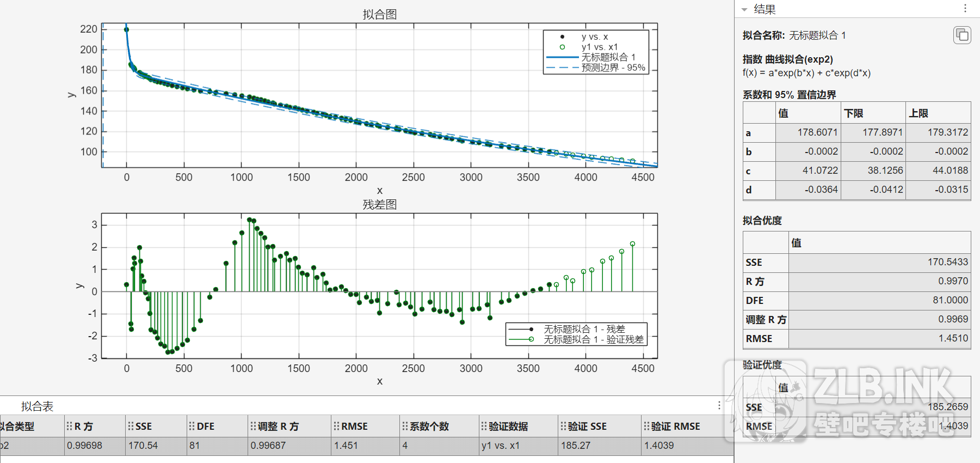Open the three-dot menu in 结果 panel
Screen dimensions: 980x463
point(965,8)
